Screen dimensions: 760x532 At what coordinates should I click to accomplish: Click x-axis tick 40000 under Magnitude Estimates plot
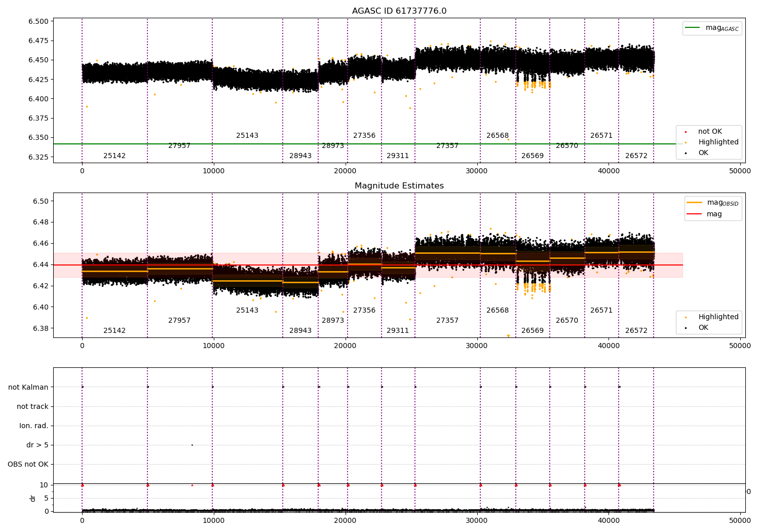point(609,346)
